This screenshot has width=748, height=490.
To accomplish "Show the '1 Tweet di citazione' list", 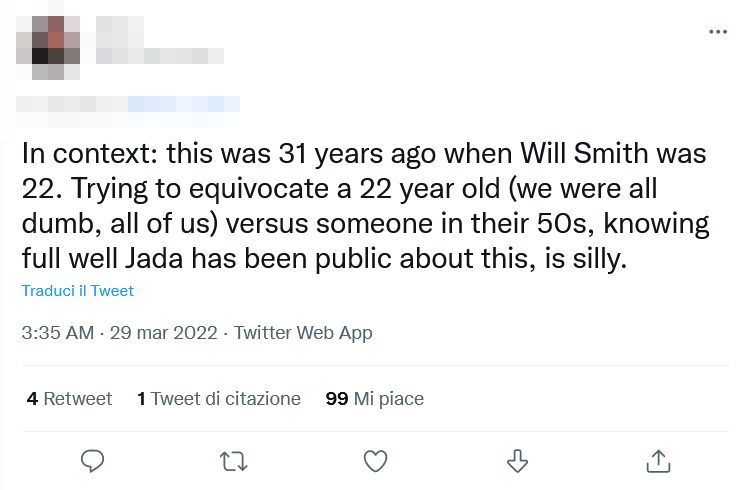I will pos(219,398).
